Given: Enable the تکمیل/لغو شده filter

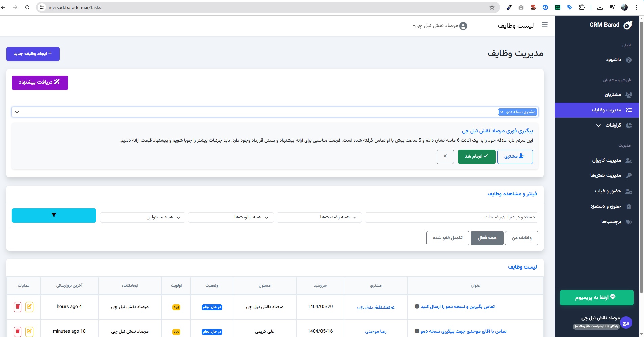Looking at the screenshot, I should click(447, 238).
